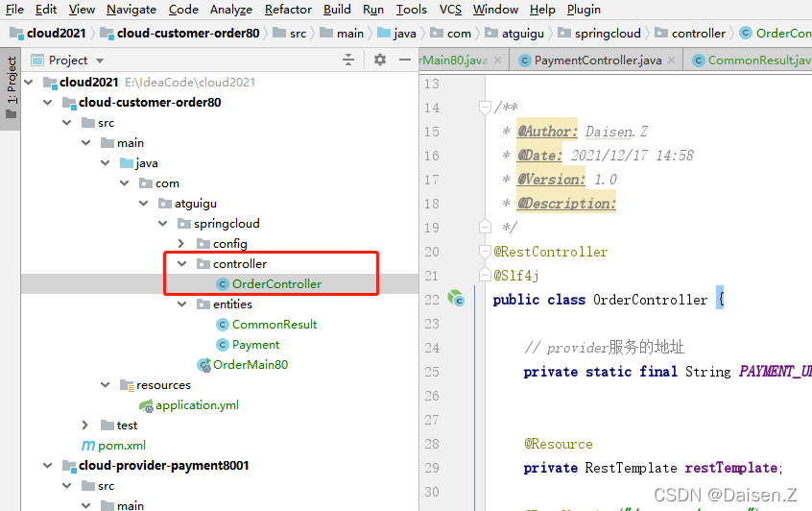Collapse the springcloud package node

[x=163, y=224]
